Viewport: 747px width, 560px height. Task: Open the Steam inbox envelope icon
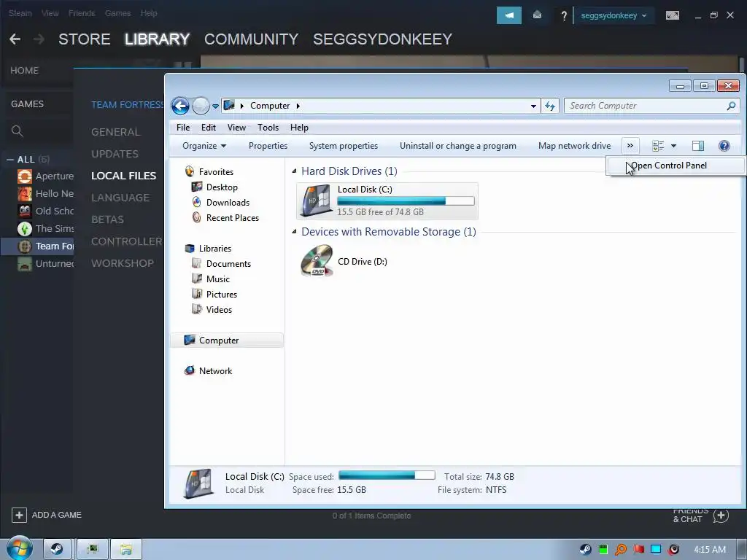click(537, 15)
